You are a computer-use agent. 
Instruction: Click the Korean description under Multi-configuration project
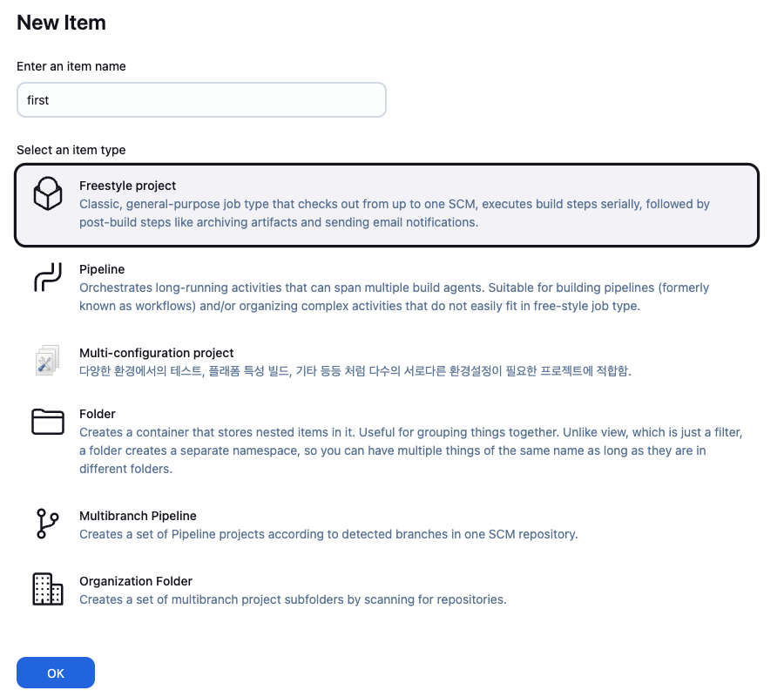[x=355, y=371]
